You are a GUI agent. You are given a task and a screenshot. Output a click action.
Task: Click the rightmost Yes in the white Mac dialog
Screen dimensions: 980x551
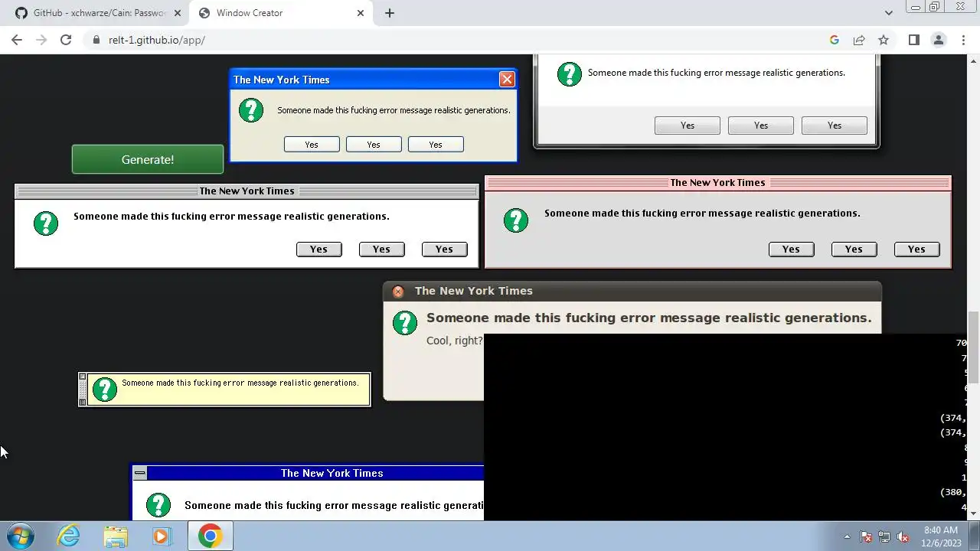(x=445, y=249)
